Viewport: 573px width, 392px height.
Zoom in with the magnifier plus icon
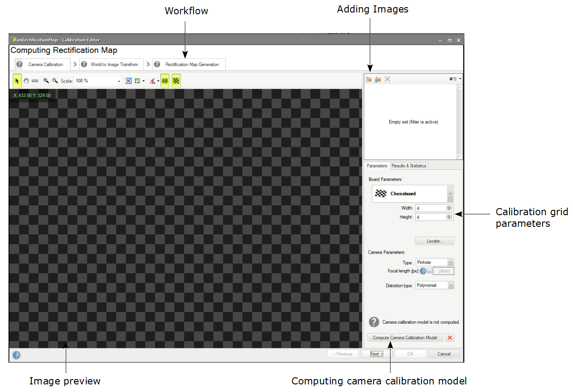point(46,81)
